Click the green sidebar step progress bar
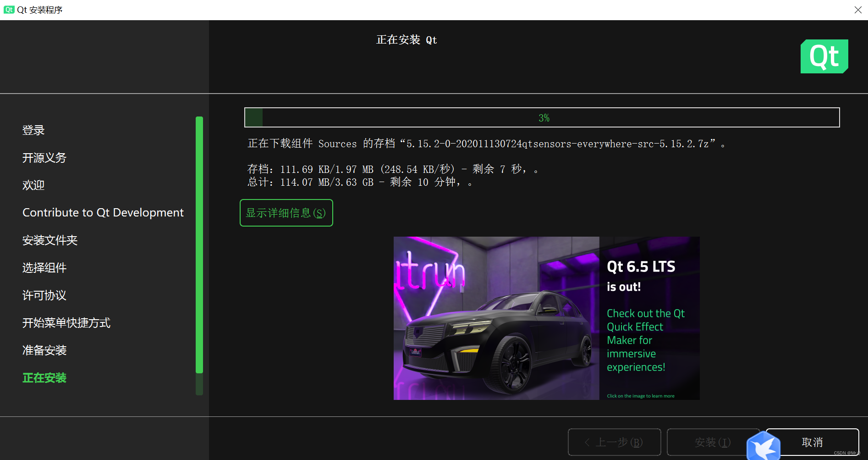 click(x=199, y=255)
